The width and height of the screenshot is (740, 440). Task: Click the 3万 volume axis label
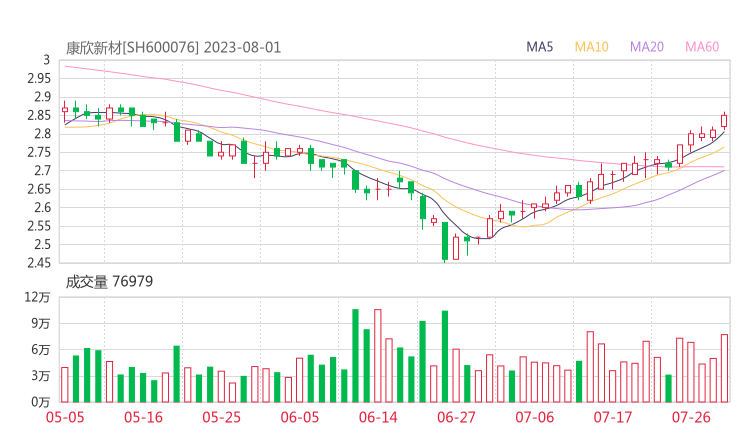41,376
